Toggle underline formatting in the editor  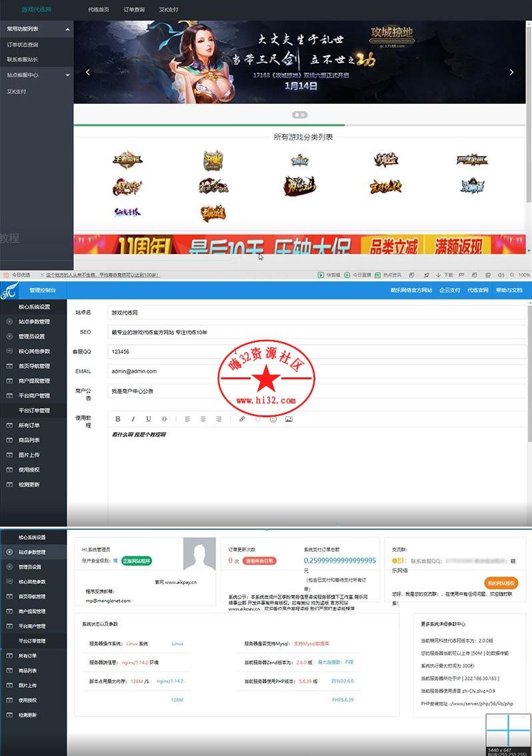point(148,419)
